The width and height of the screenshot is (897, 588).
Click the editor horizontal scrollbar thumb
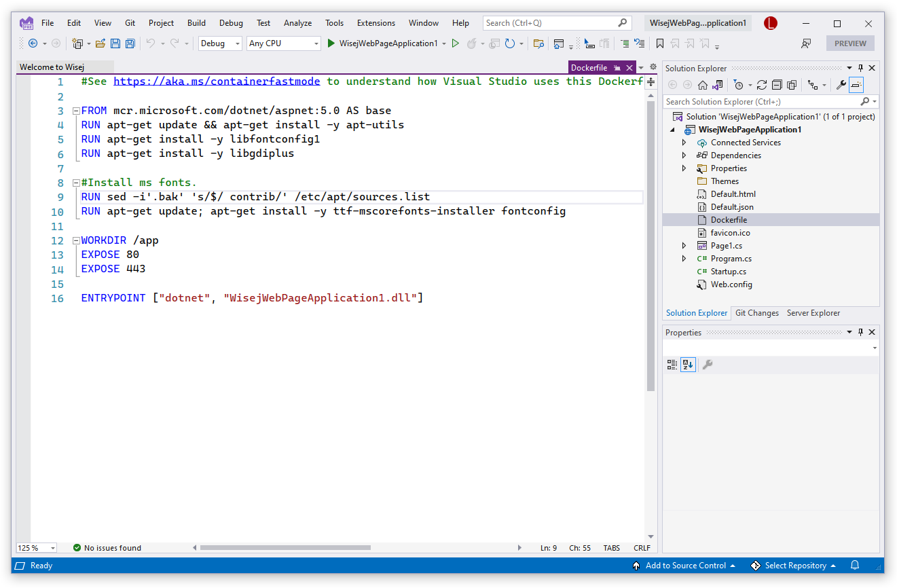[285, 548]
